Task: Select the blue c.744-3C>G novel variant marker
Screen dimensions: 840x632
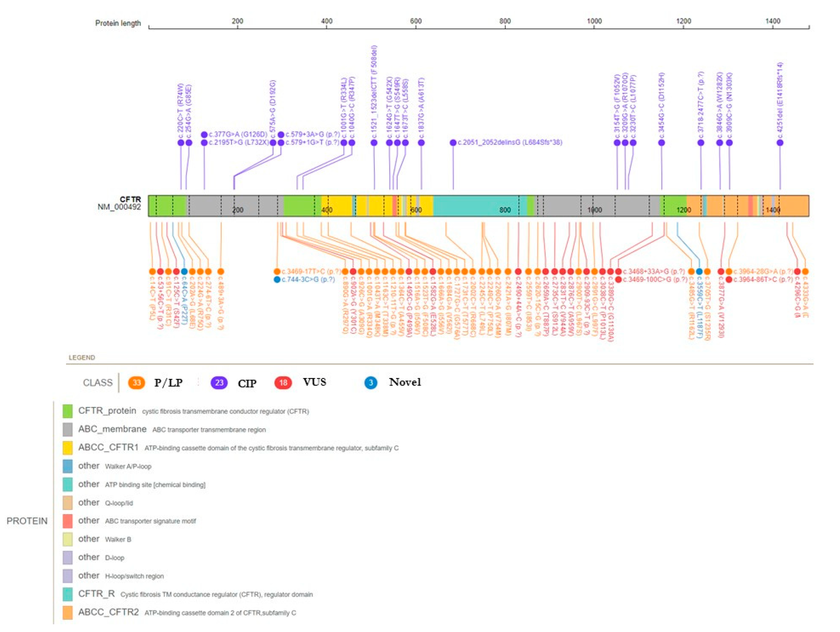Action: 277,279
